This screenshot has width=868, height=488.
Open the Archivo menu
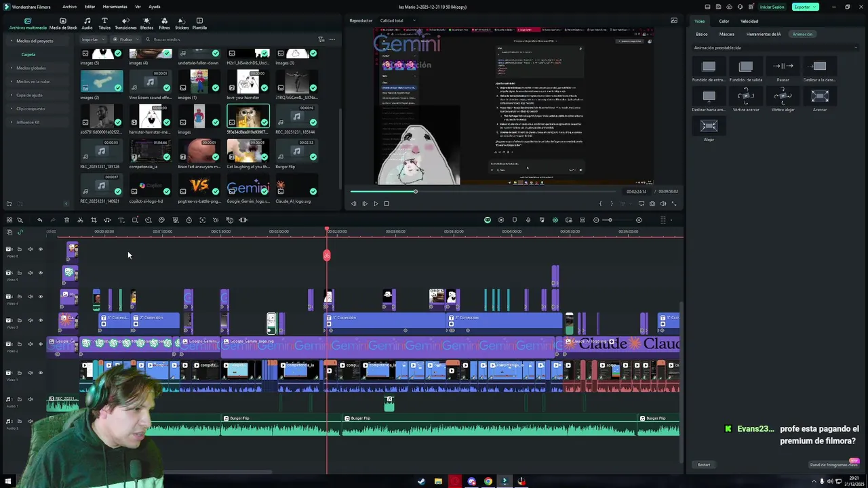[x=69, y=7]
